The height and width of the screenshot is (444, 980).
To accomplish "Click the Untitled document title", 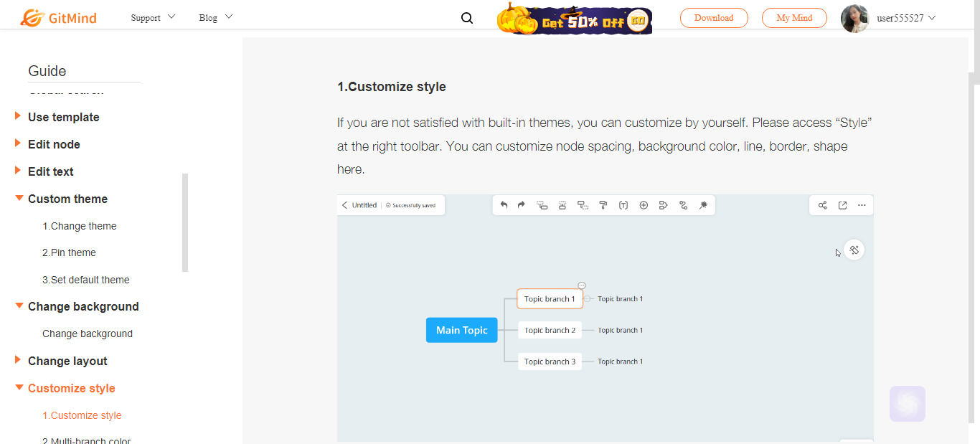I will click(364, 205).
